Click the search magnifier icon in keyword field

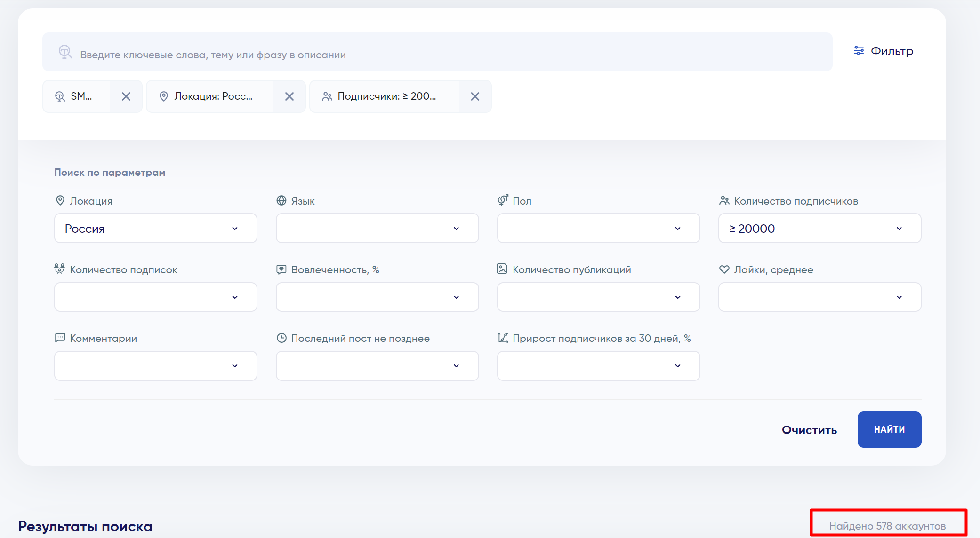(65, 52)
